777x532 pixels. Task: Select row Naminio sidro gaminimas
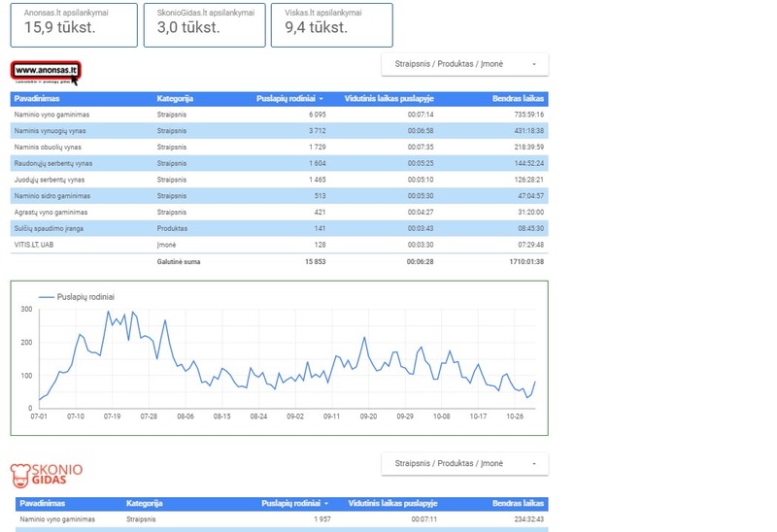[x=279, y=196]
